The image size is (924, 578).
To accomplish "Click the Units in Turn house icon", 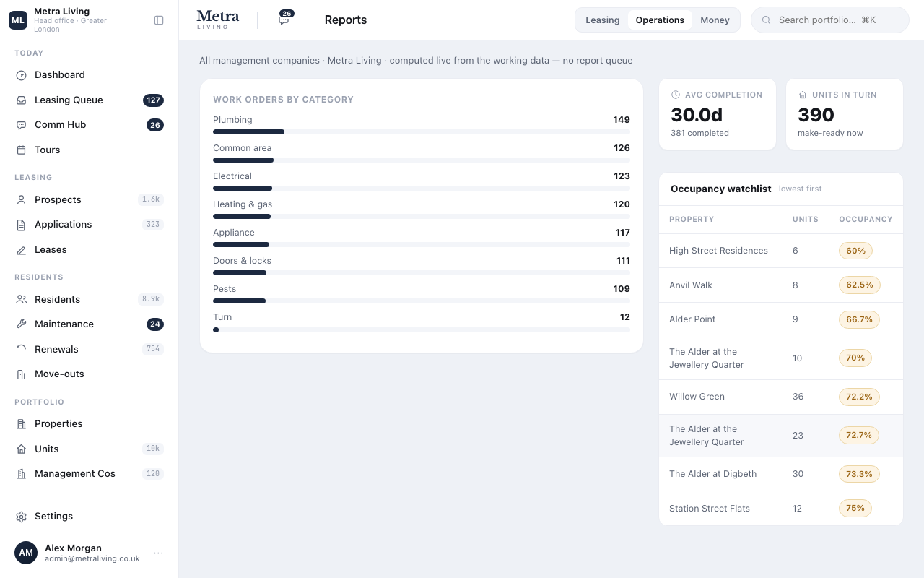I will pos(803,95).
